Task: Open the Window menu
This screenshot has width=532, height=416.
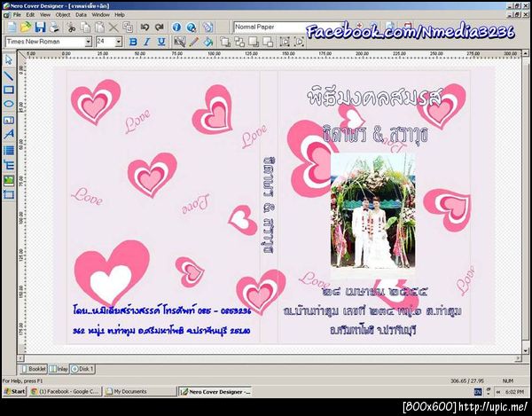Action: pyautogui.click(x=101, y=15)
